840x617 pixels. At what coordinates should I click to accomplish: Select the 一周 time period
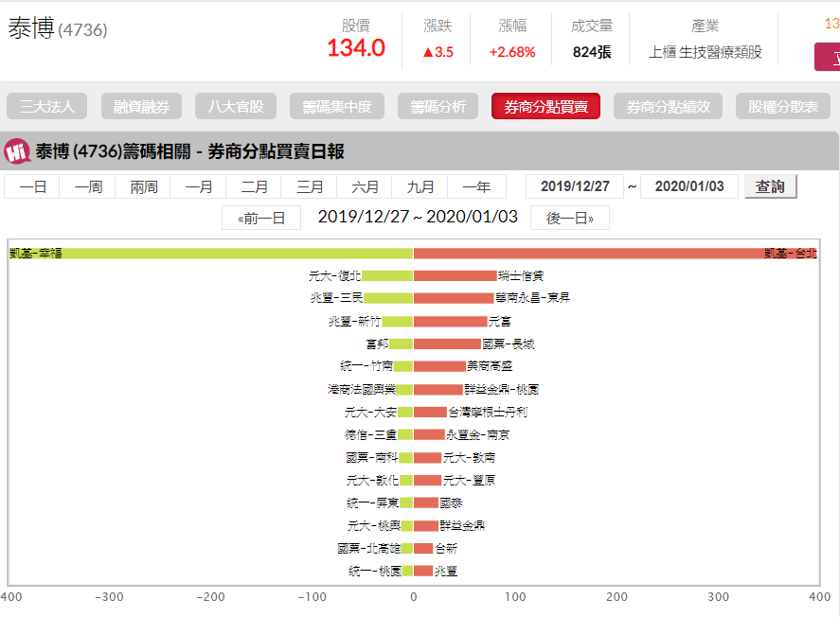click(89, 185)
